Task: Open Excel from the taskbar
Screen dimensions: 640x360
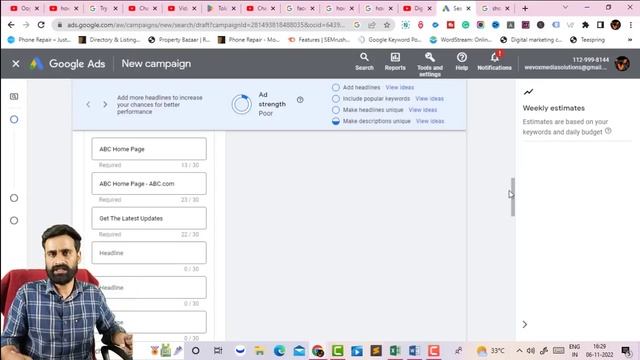Action: (395, 351)
